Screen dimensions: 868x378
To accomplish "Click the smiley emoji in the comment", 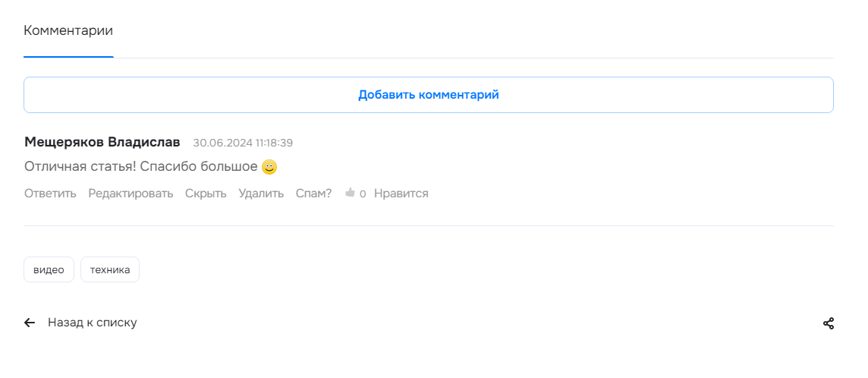I will click(269, 166).
